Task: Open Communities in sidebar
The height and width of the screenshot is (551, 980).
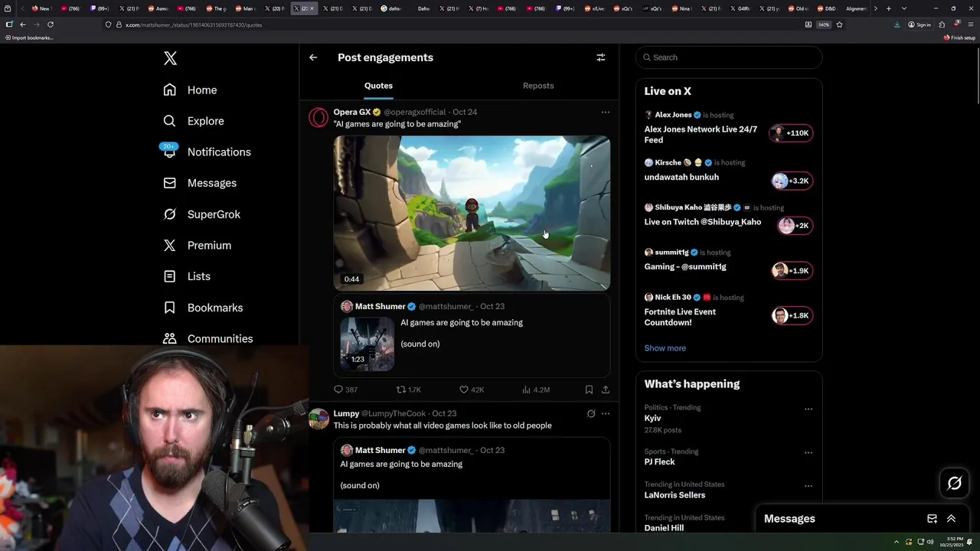Action: pyautogui.click(x=207, y=338)
